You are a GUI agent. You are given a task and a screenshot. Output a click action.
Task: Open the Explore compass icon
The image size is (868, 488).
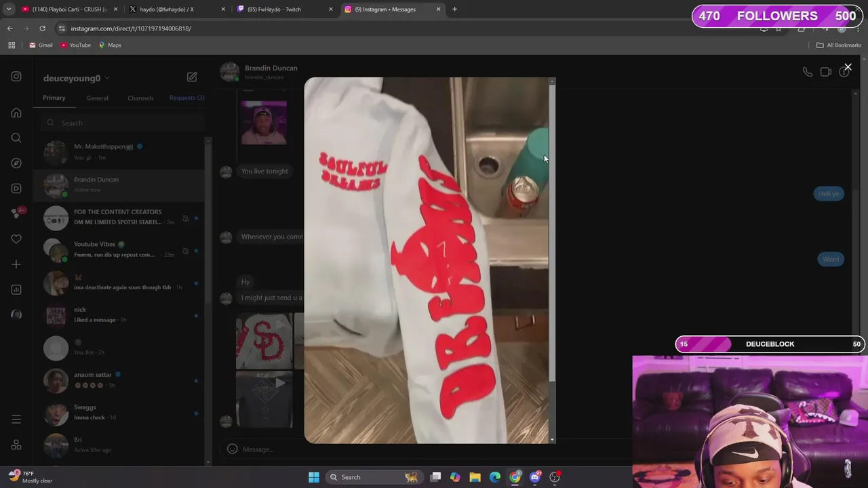pyautogui.click(x=16, y=163)
